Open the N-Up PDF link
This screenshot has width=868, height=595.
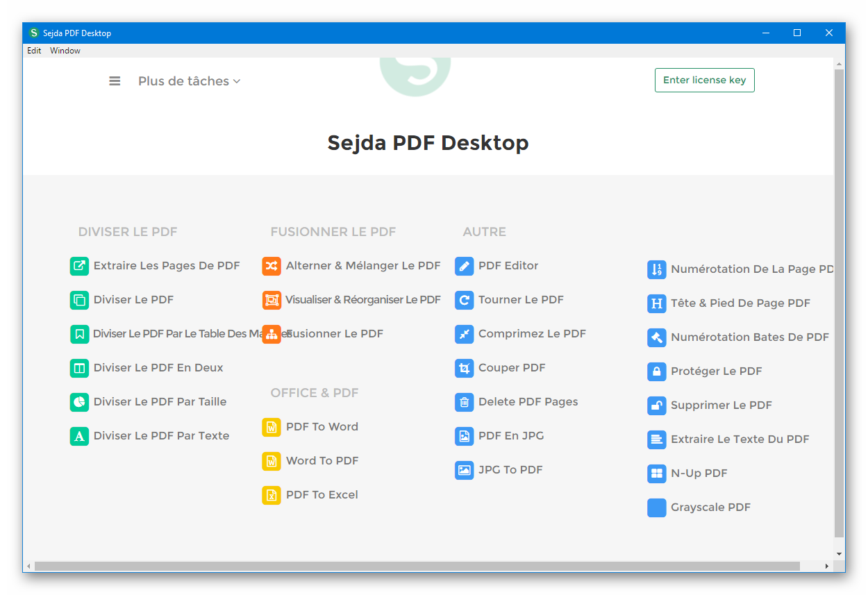(x=699, y=474)
